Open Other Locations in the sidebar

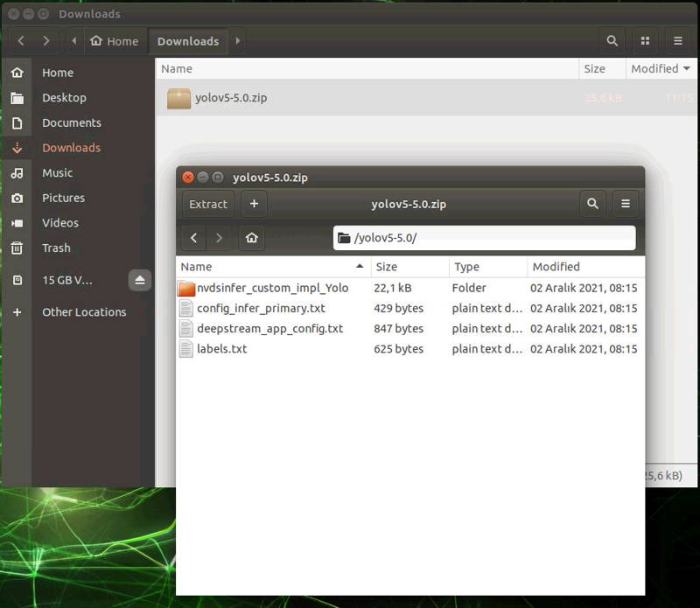coord(84,311)
